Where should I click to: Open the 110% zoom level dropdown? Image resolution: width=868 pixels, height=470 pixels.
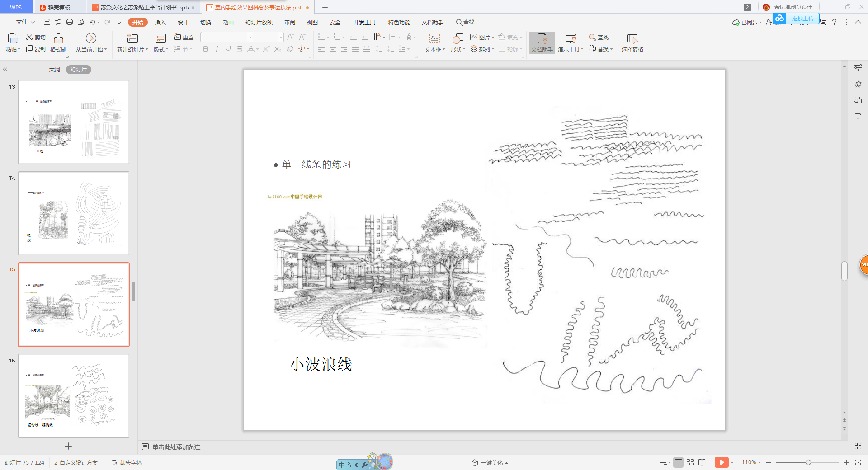click(751, 462)
